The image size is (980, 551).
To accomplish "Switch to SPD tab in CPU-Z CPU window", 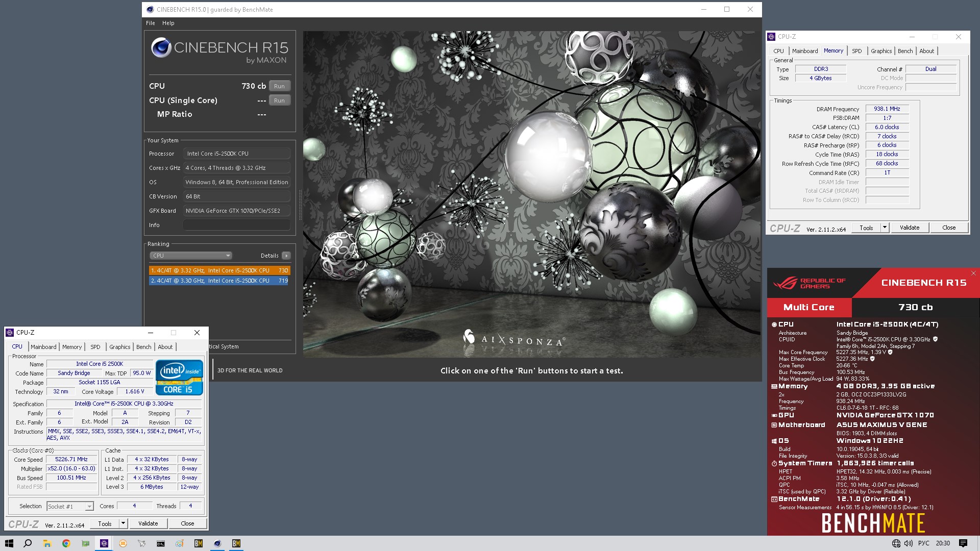I will [95, 347].
